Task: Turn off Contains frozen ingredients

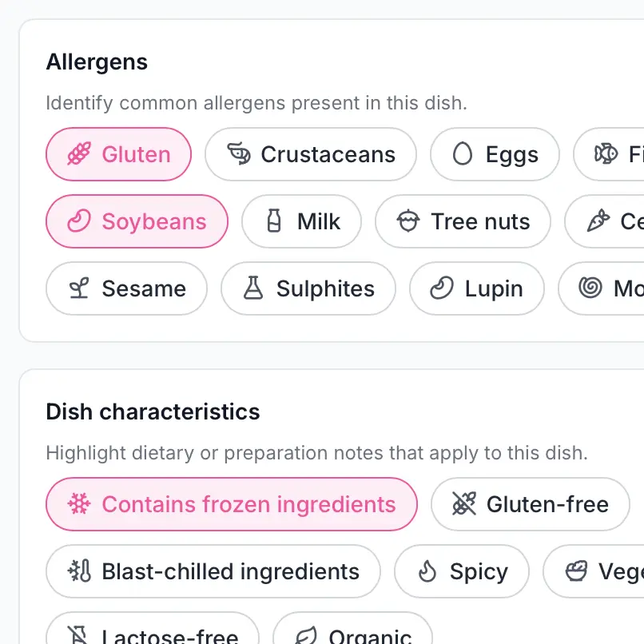Action: [231, 504]
